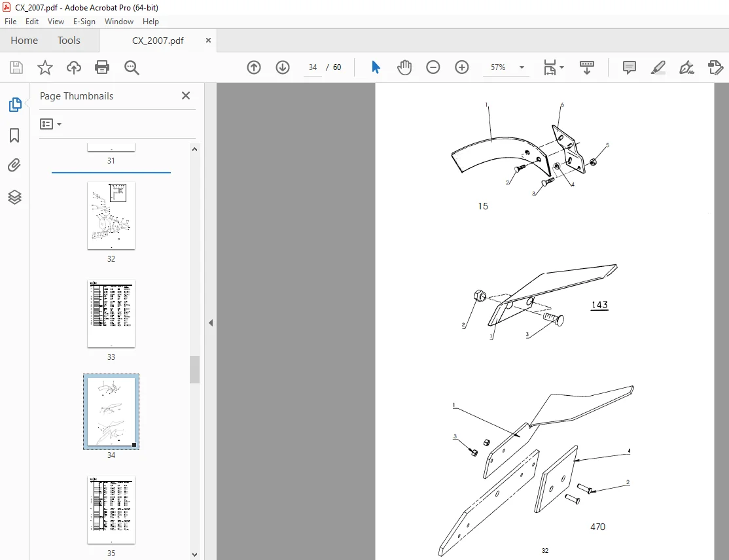Open page fit options dropdown arrow
Screen dimensions: 729x560
(x=561, y=67)
